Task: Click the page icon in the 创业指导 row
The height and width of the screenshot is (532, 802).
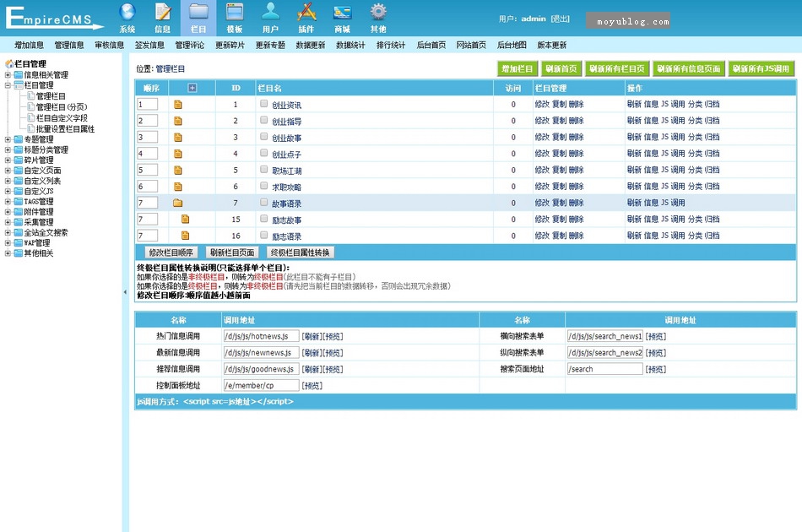Action: coord(178,121)
